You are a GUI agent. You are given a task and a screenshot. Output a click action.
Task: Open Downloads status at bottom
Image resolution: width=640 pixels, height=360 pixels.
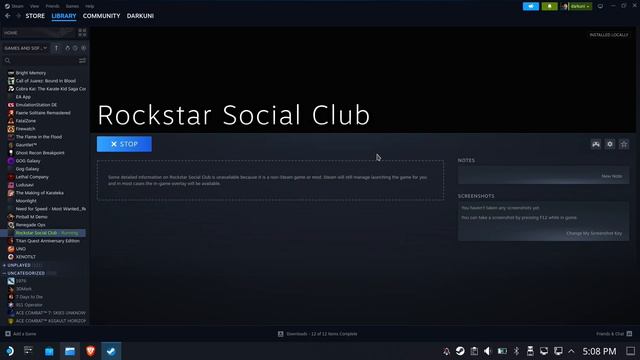coord(318,334)
